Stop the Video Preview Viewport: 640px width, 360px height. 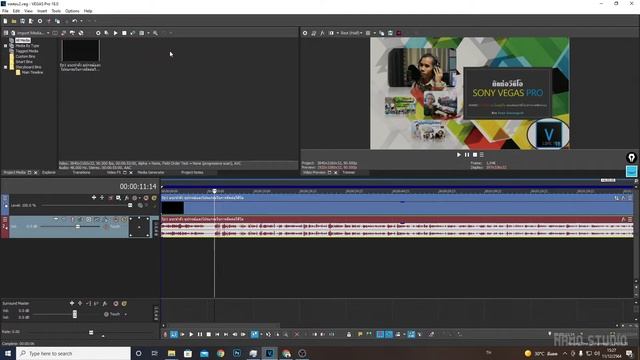point(475,155)
